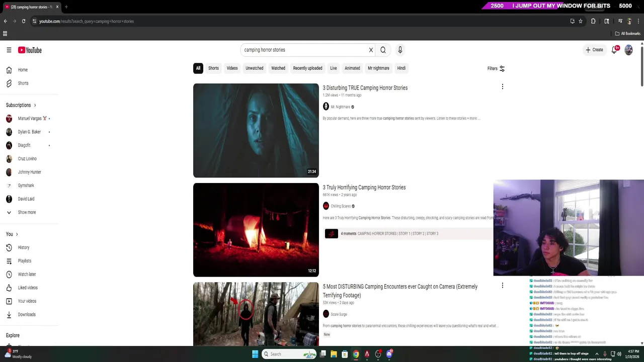Open the Chrome extensions puzzle icon

point(593,21)
